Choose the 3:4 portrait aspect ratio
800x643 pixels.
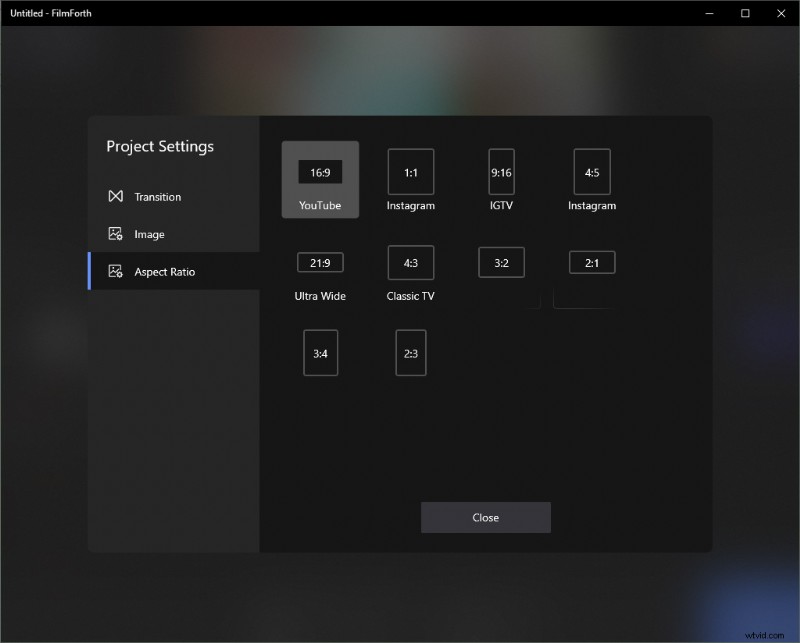point(320,352)
